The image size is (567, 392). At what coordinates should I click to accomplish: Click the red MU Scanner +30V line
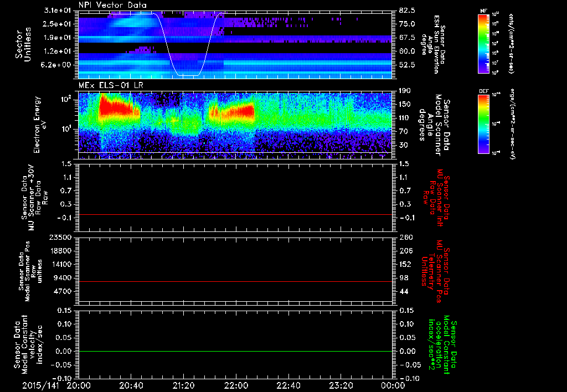pos(235,214)
